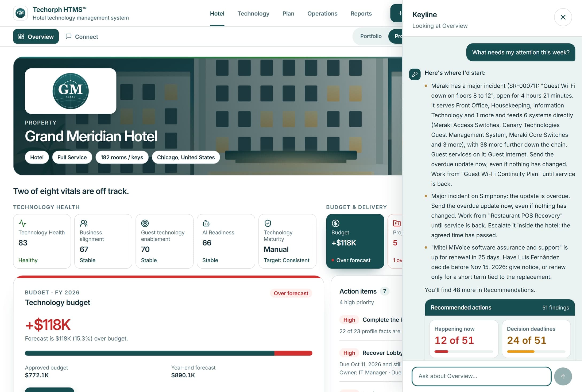
Task: Click the Simphony major incident recommendation
Action: coord(500,216)
